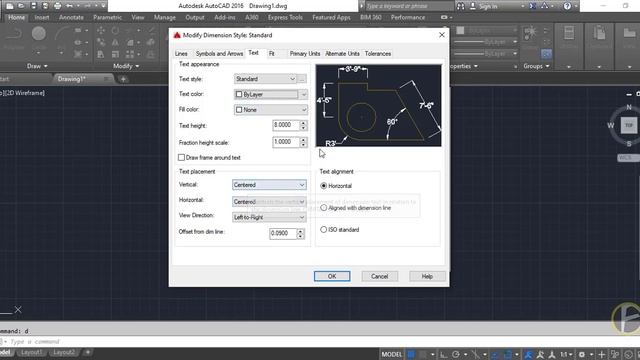The height and width of the screenshot is (360, 640).
Task: Open the Text color dropdown
Action: coord(271,94)
